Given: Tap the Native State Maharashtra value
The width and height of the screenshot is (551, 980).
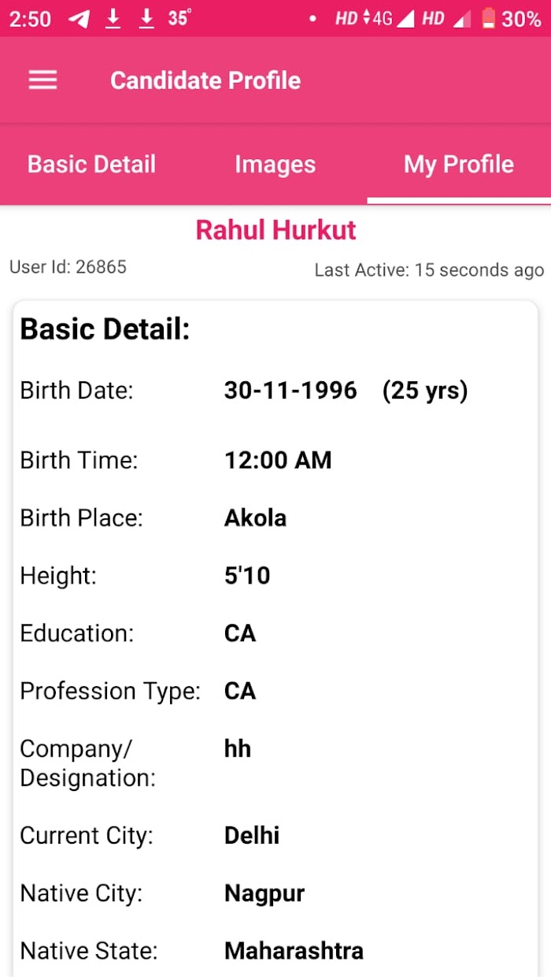Looking at the screenshot, I should tap(294, 951).
